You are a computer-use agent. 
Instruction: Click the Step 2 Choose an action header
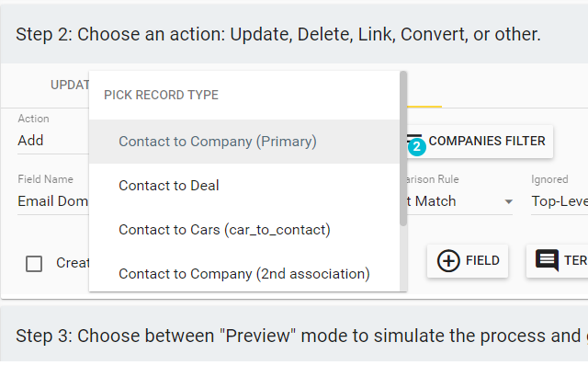click(294, 34)
